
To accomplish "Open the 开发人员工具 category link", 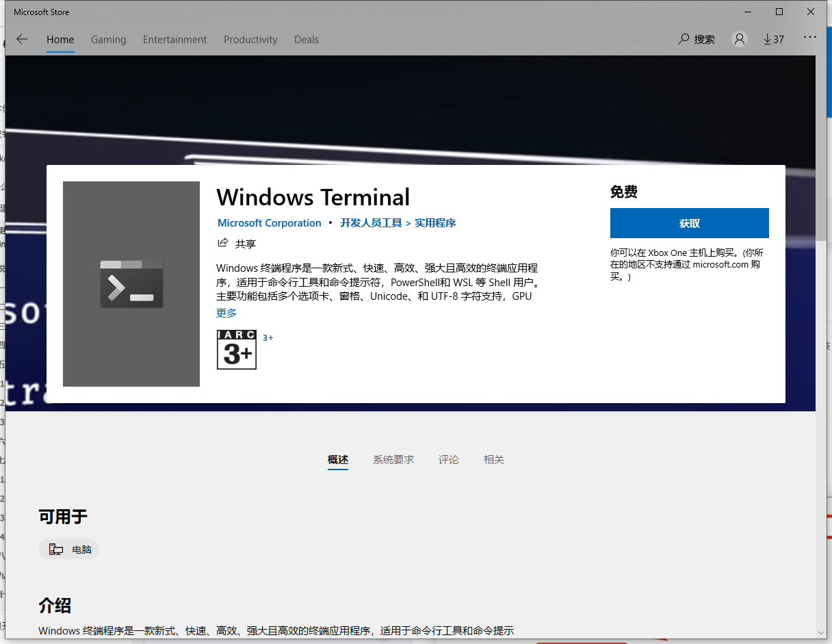I will pos(372,223).
